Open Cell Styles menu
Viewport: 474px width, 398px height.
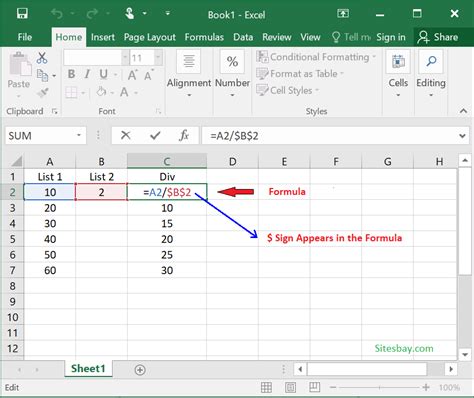(287, 90)
